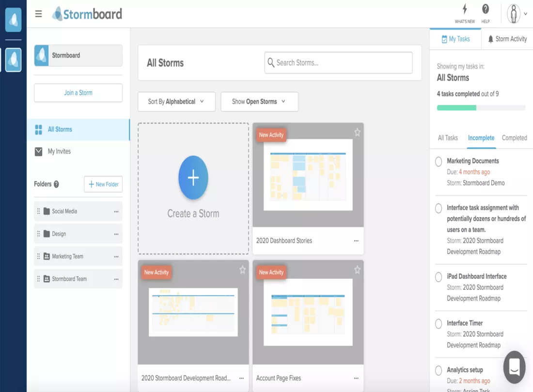Complete the Interface Timer task
Image resolution: width=533 pixels, height=392 pixels.
click(439, 324)
